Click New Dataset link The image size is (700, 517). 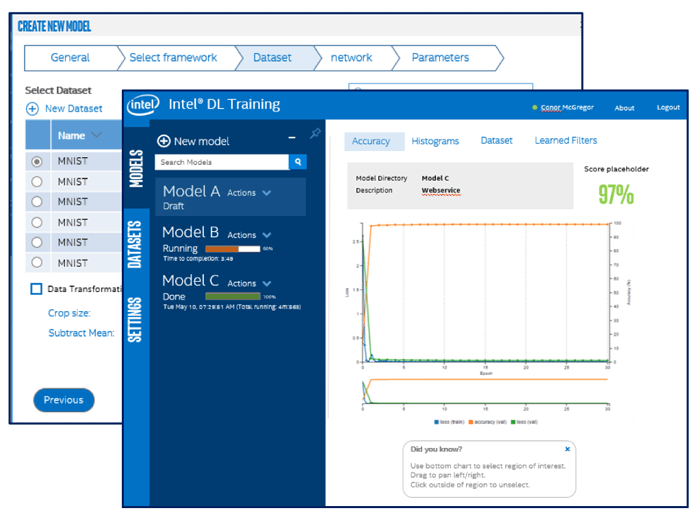point(74,108)
